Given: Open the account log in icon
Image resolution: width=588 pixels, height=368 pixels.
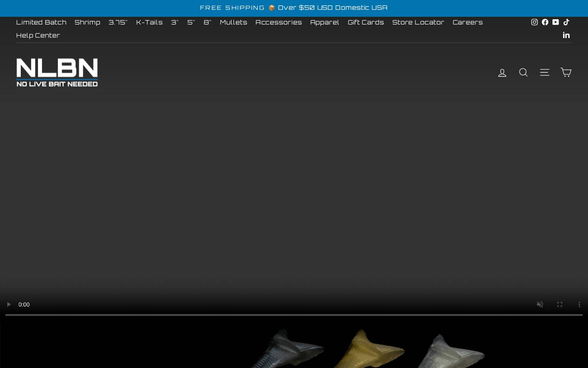Looking at the screenshot, I should click(502, 73).
